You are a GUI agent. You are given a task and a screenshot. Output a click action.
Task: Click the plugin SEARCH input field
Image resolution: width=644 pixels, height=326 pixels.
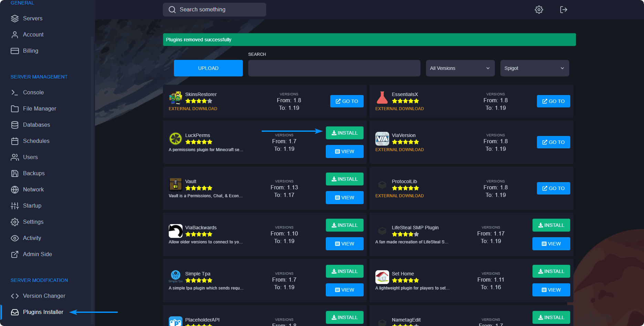tap(334, 68)
